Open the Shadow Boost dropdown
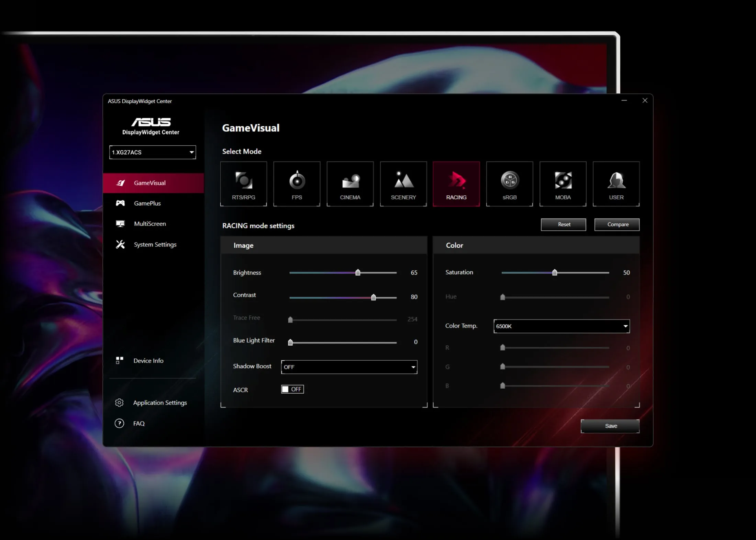This screenshot has height=540, width=756. (x=349, y=367)
